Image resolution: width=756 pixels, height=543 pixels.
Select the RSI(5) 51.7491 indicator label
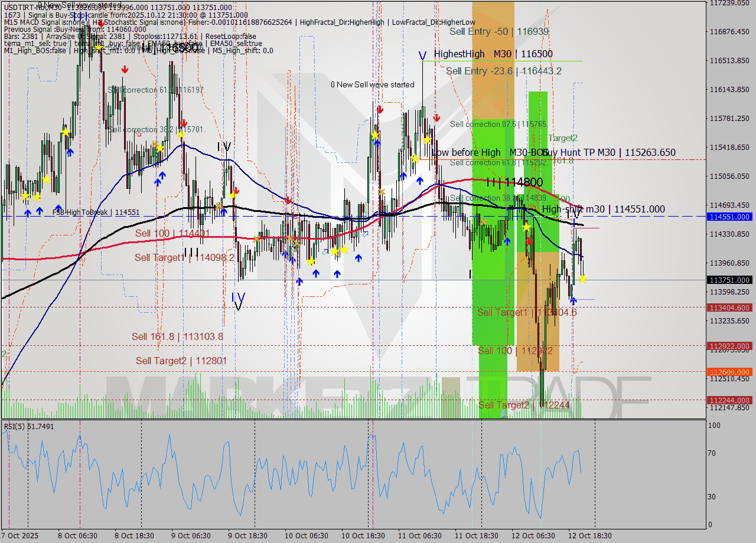click(x=28, y=426)
